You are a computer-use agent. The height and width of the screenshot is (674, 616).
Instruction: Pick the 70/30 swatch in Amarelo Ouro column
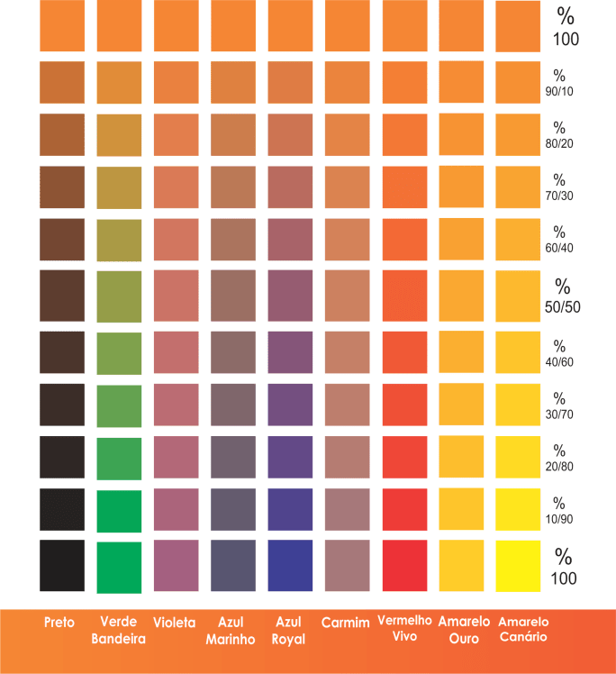point(461,188)
